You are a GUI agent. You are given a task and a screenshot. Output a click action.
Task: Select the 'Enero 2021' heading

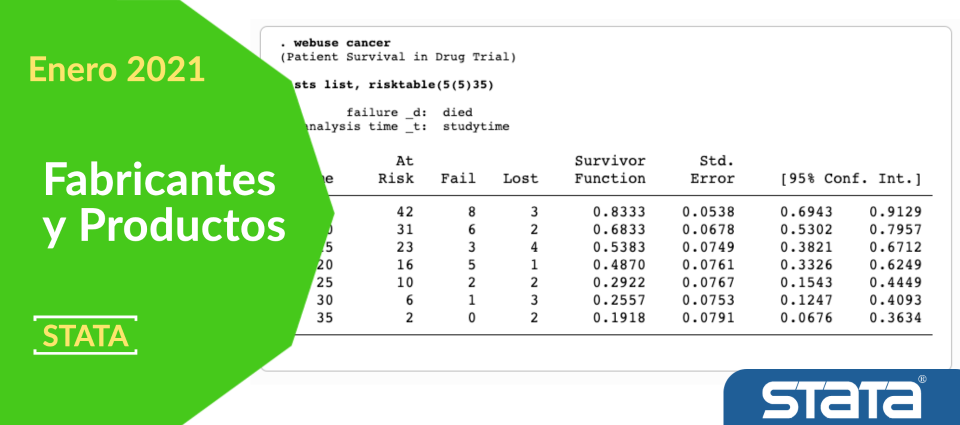(116, 70)
